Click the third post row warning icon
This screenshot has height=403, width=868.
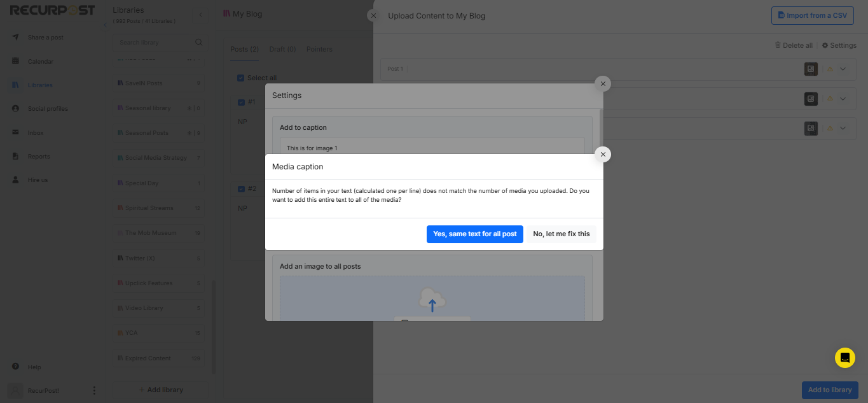pyautogui.click(x=829, y=128)
